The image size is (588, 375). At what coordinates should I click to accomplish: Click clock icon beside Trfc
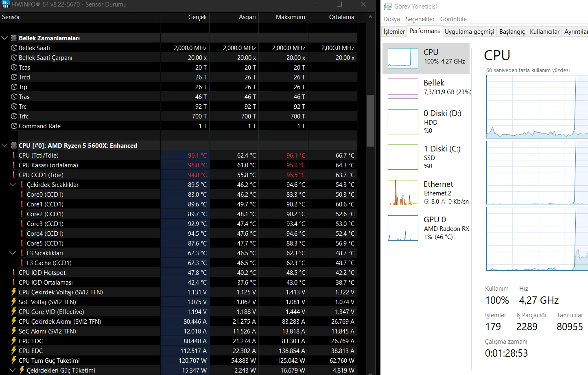[x=13, y=116]
